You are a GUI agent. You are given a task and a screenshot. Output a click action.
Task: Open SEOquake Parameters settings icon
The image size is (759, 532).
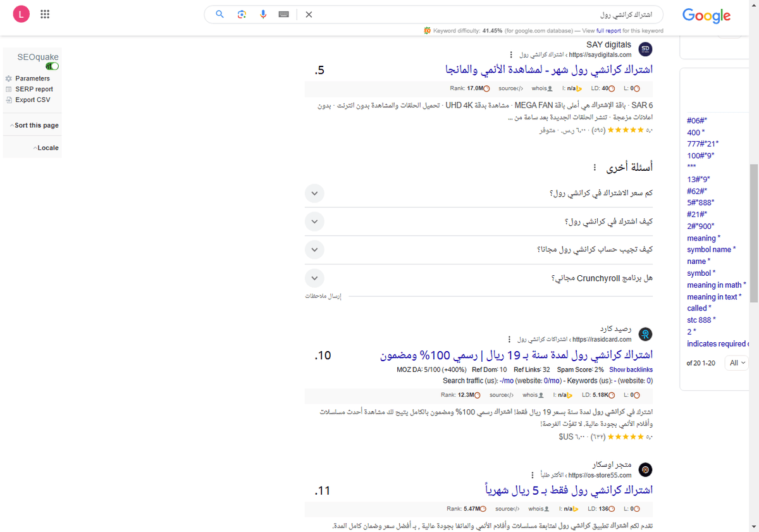(8, 78)
